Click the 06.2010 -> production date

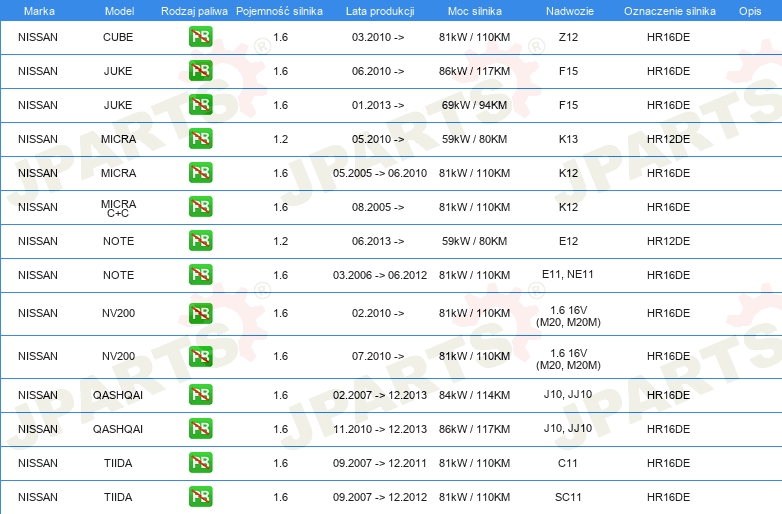coord(378,71)
